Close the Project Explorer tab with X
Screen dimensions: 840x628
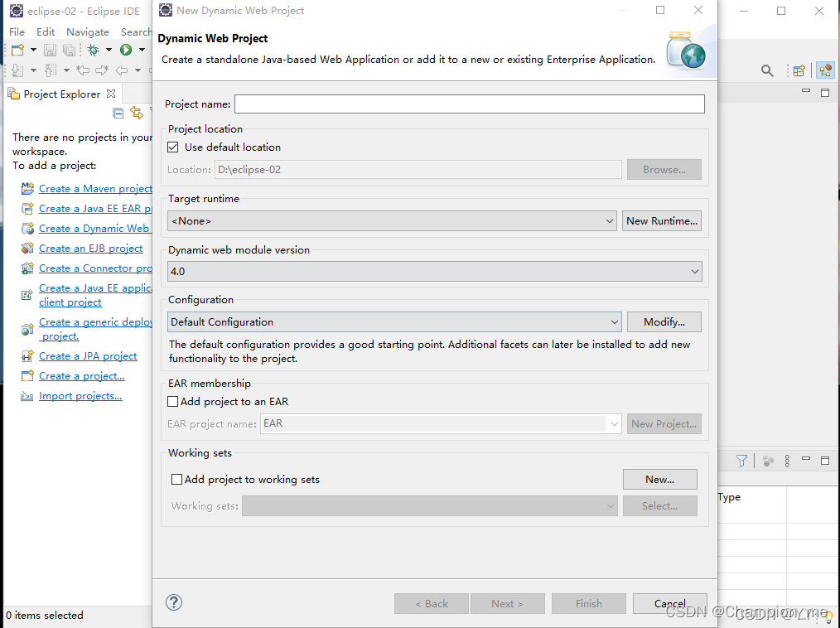pos(111,94)
